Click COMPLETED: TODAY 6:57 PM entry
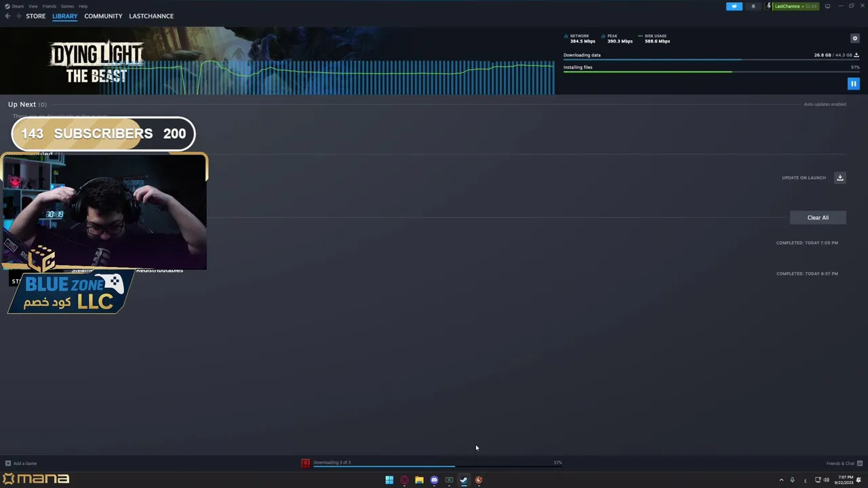This screenshot has height=488, width=868. click(x=807, y=274)
